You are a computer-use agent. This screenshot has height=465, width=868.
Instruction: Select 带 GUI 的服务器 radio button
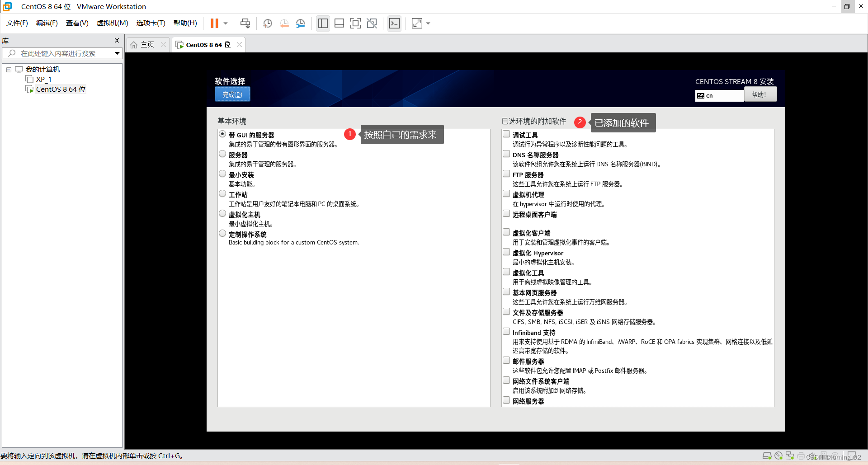pyautogui.click(x=222, y=134)
